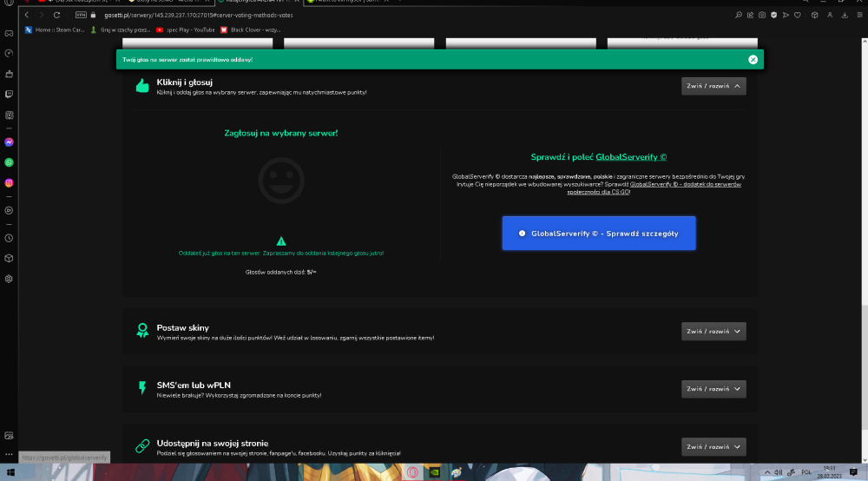The height and width of the screenshot is (481, 868).
Task: Open the GlobalServerify © heading link
Action: (x=631, y=156)
